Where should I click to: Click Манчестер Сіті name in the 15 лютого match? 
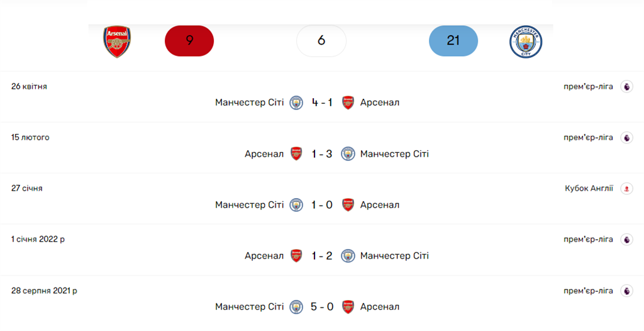point(394,154)
